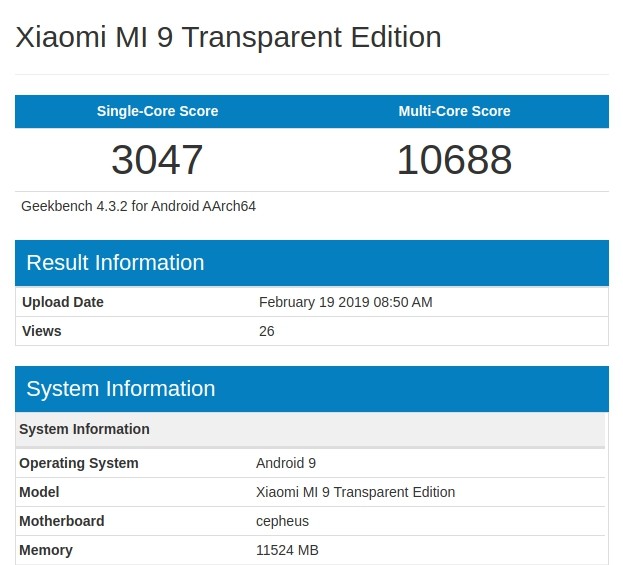The height and width of the screenshot is (565, 623).
Task: Select the 'Upload Date' label
Action: [63, 302]
